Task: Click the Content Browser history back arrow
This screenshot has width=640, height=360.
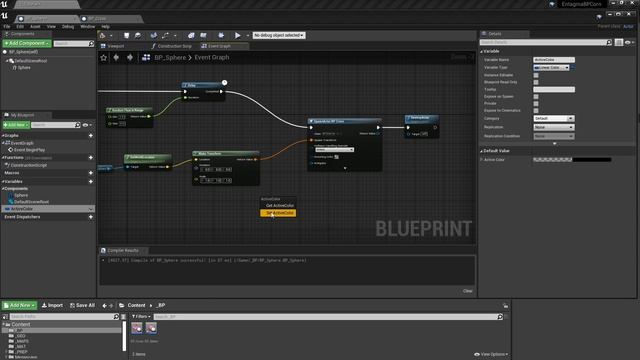Action: click(104, 305)
